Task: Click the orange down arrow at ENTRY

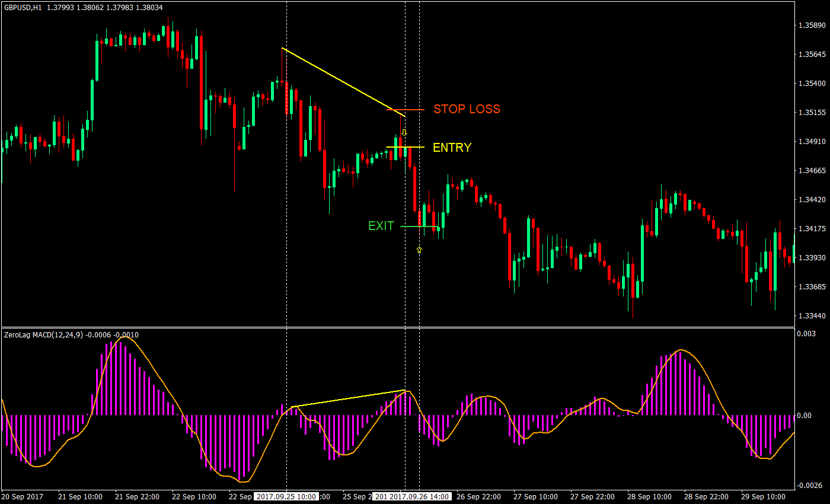Action: click(x=405, y=132)
